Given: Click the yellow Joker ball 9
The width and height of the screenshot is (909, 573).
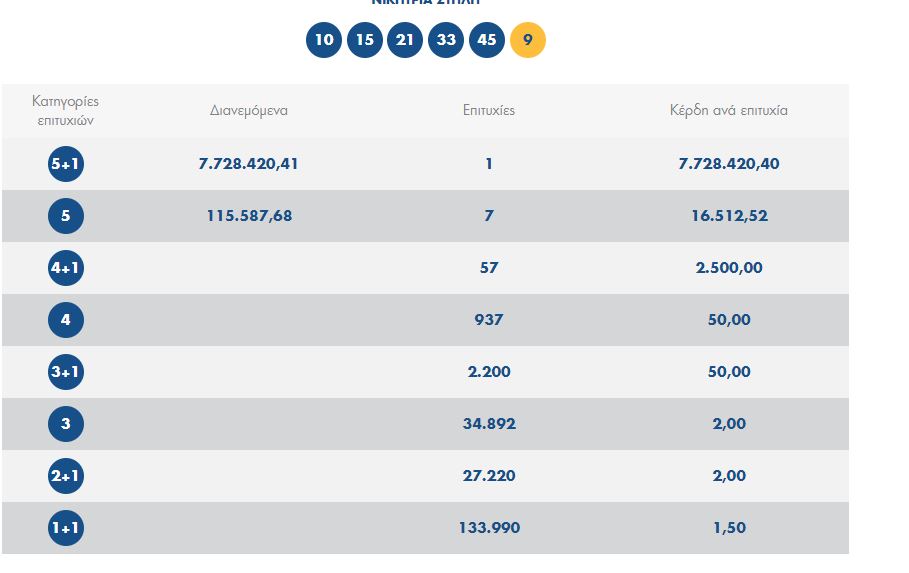Looking at the screenshot, I should [x=528, y=40].
